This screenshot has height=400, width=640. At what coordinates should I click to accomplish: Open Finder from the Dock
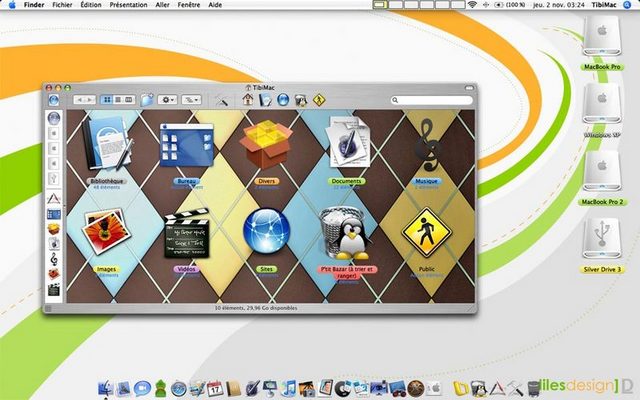[106, 388]
